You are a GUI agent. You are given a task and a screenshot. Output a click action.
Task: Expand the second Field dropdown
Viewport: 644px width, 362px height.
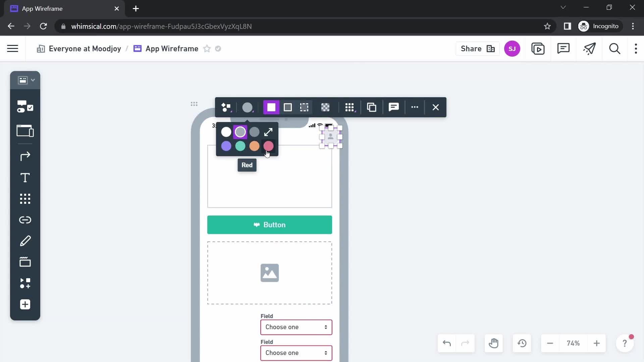coord(326,353)
